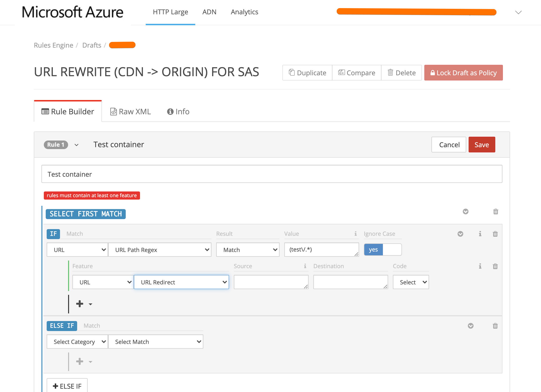
Task: Navigate to Rules Engine breadcrumb
Action: click(53, 45)
